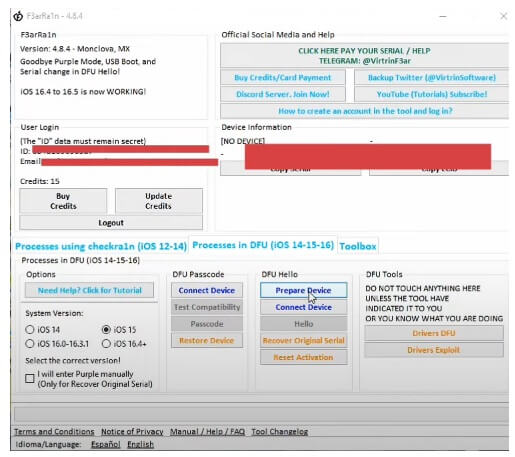Image resolution: width=515 pixels, height=457 pixels.
Task: Click Test Compatibility button
Action: [x=207, y=307]
